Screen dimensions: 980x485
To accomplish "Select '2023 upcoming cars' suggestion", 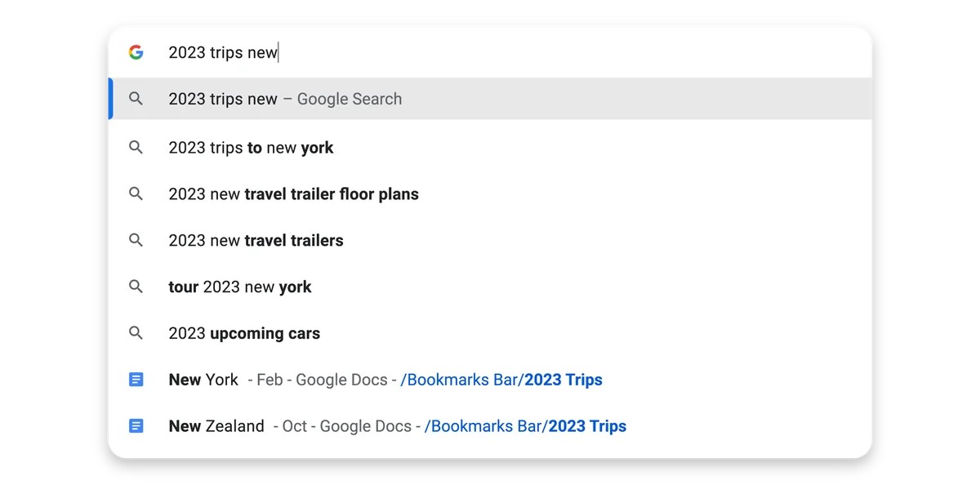I will pyautogui.click(x=490, y=333).
